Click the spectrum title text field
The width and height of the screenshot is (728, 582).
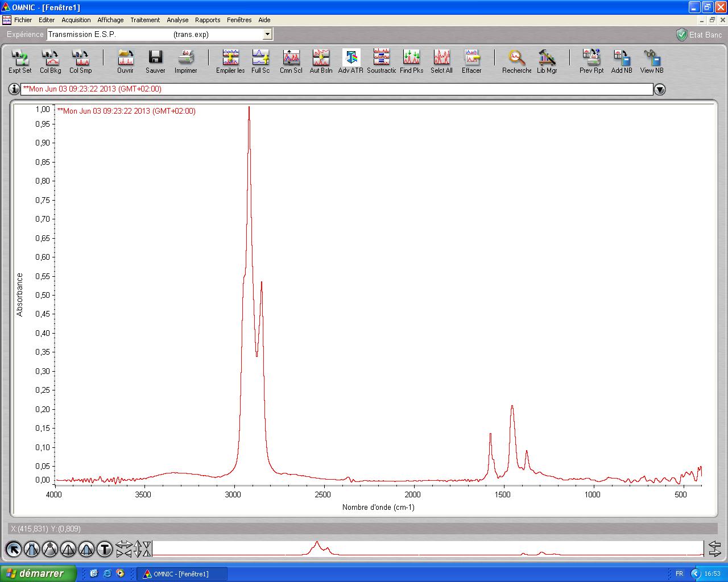point(337,89)
